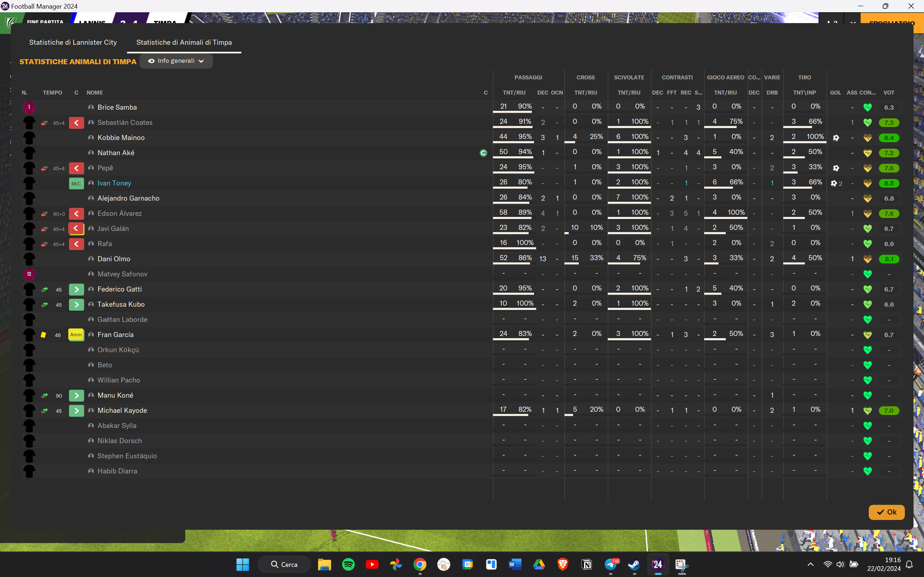Select Statistiche di Animali di Timpa tab
The image size is (924, 577).
click(x=184, y=42)
